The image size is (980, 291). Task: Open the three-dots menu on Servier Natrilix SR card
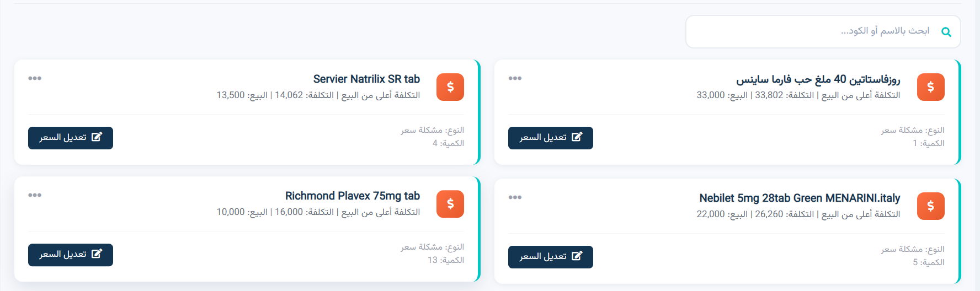tap(35, 78)
